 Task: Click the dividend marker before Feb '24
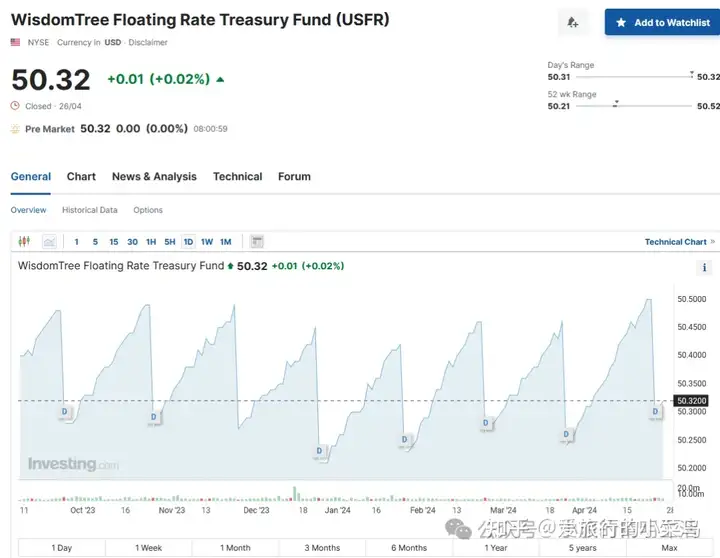(405, 440)
